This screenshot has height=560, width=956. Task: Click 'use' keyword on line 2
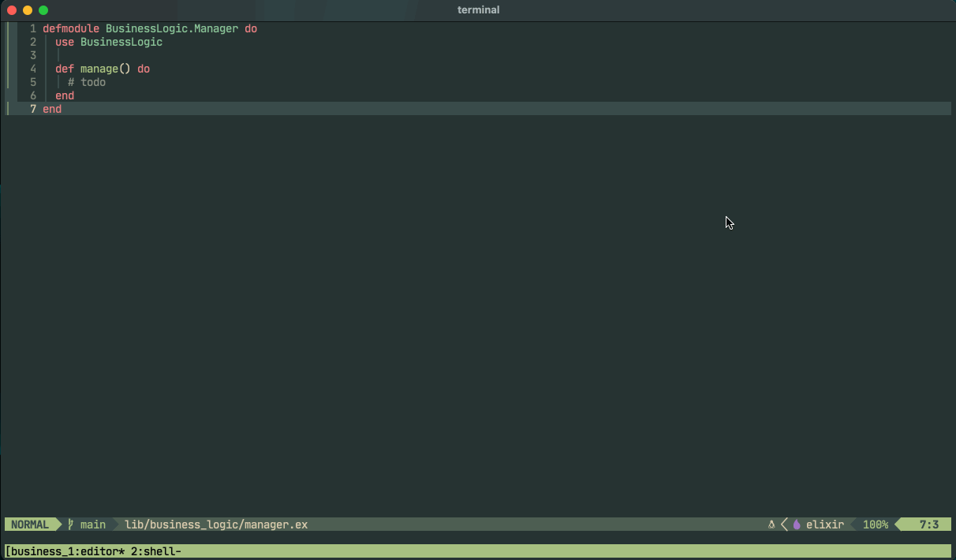(x=65, y=42)
